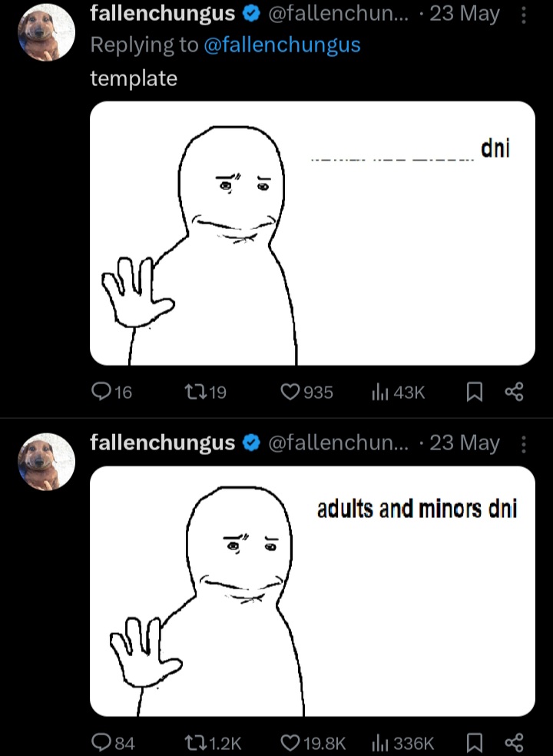View analytics showing 336K views

[380, 742]
